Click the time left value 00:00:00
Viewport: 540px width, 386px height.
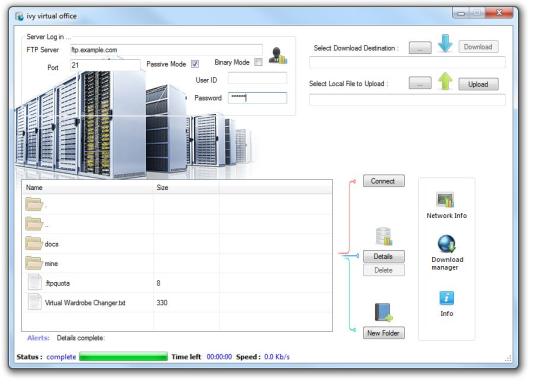point(219,357)
